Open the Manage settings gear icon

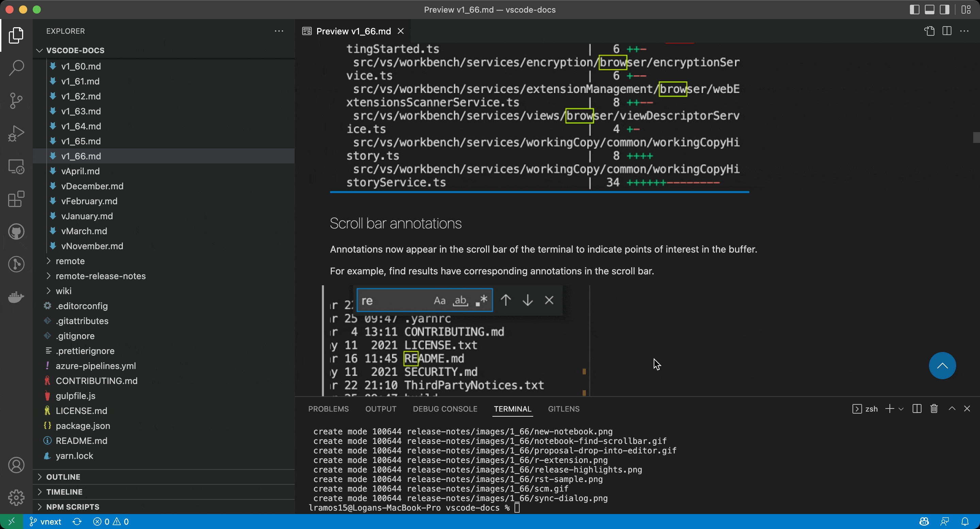pos(16,497)
